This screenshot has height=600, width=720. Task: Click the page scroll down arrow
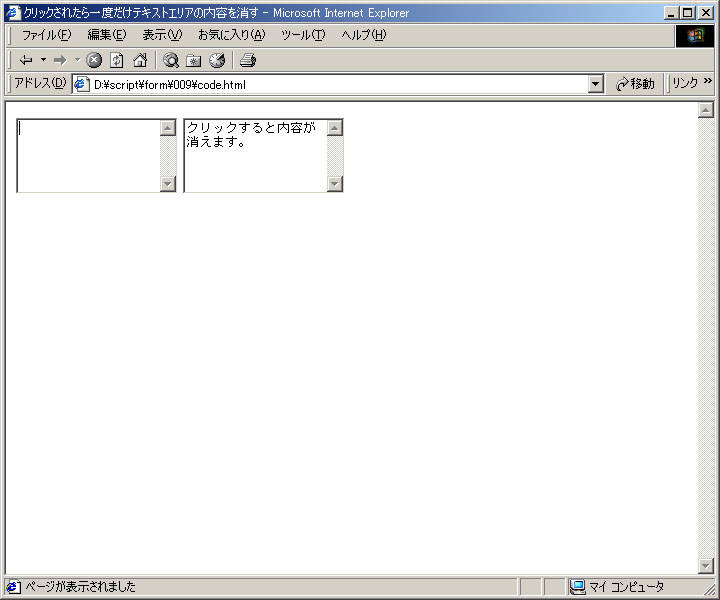[705, 566]
